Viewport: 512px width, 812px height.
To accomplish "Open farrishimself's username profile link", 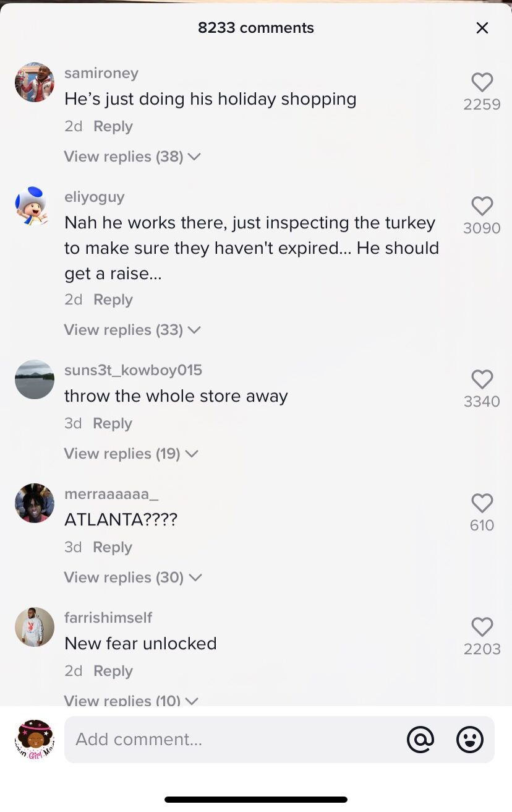I will pos(108,618).
